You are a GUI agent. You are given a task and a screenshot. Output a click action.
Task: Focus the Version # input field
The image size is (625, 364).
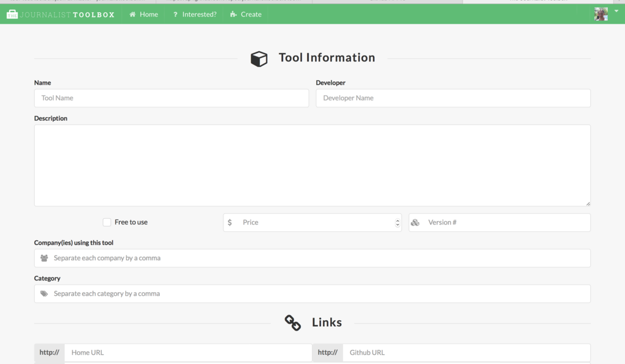click(499, 223)
